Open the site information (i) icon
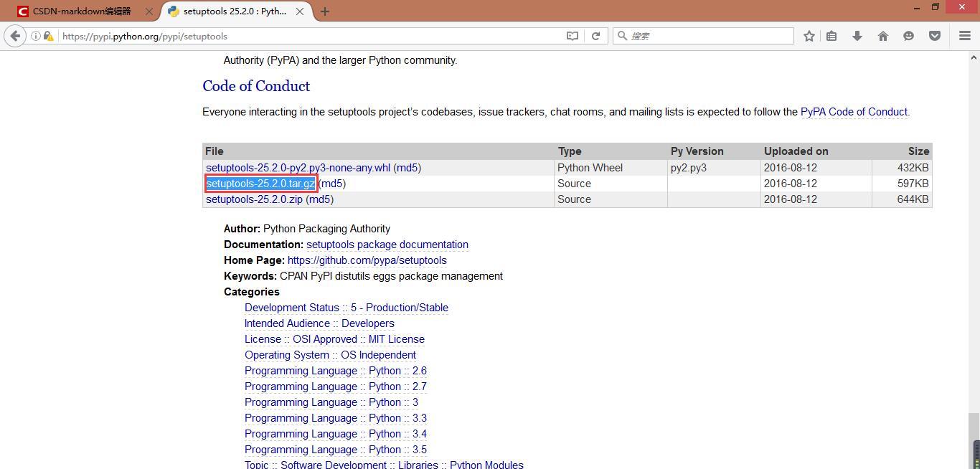The width and height of the screenshot is (980, 469). tap(35, 36)
